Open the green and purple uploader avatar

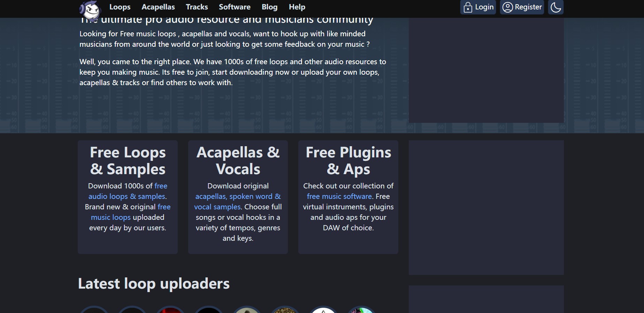362,310
